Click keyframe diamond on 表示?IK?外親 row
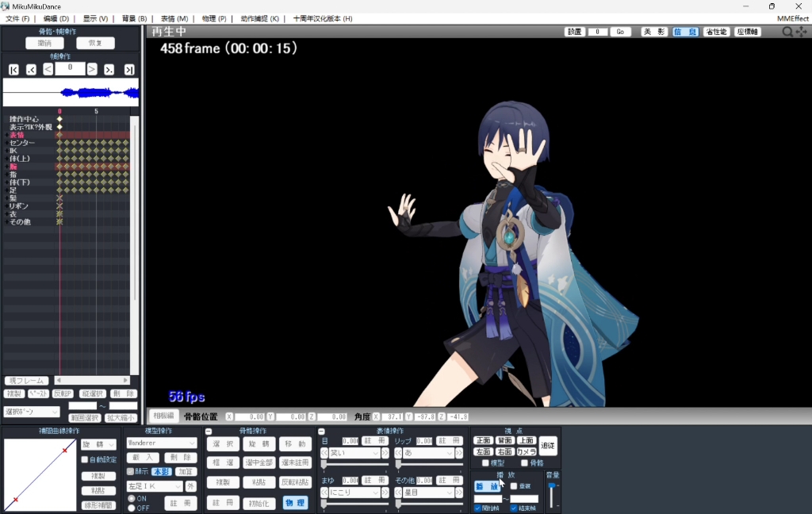Viewport: 812px width, 514px height. [59, 126]
